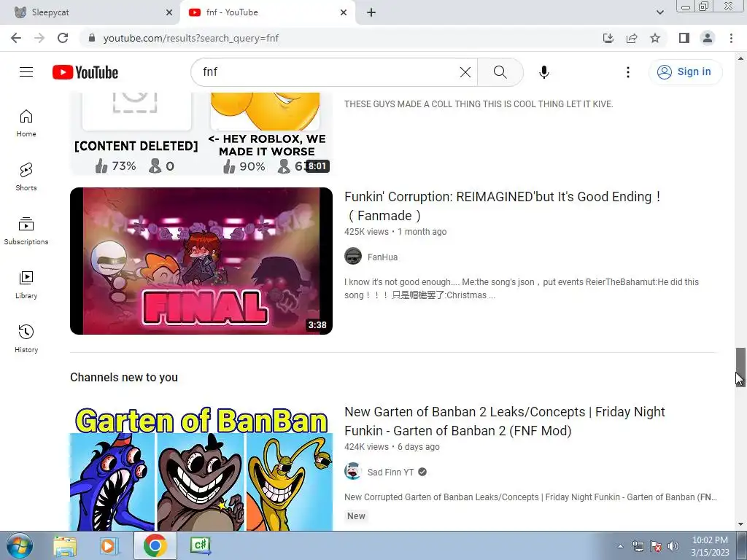
Task: Open Subscriptions in the sidebar
Action: tap(26, 231)
